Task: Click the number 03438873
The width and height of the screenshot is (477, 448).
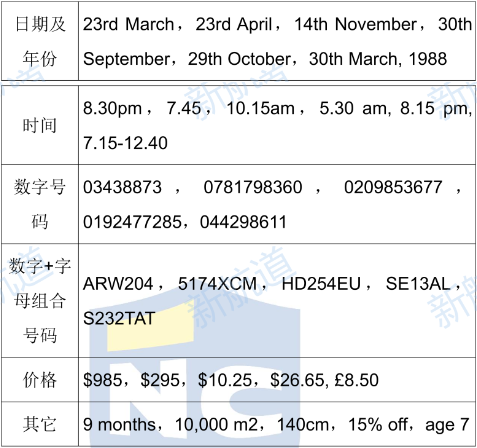Action: point(122,187)
